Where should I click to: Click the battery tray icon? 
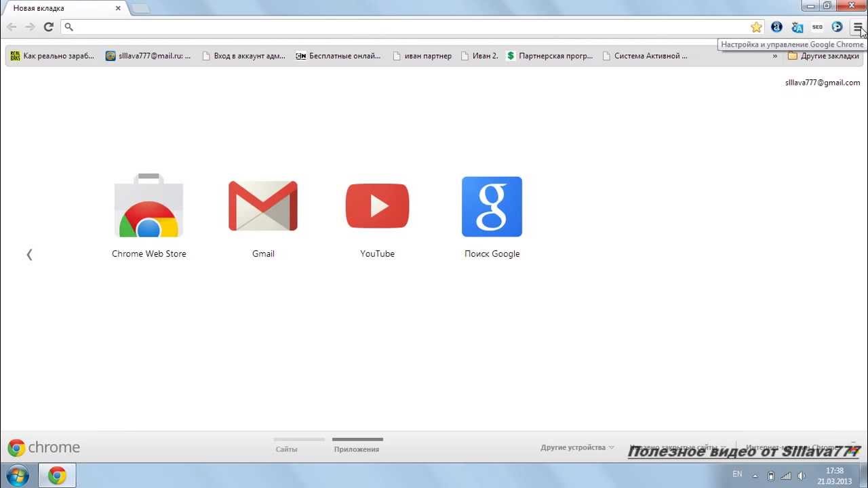771,475
